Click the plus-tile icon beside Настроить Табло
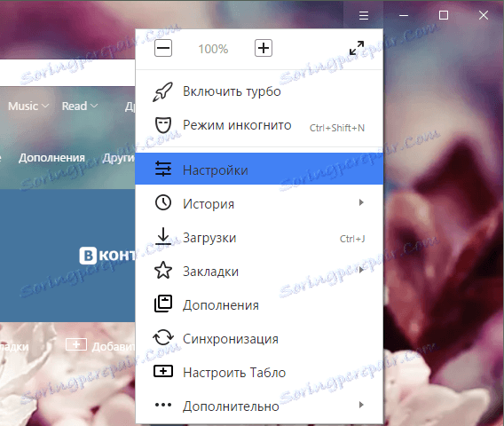Screen dimensions: 504x426 click(x=163, y=371)
